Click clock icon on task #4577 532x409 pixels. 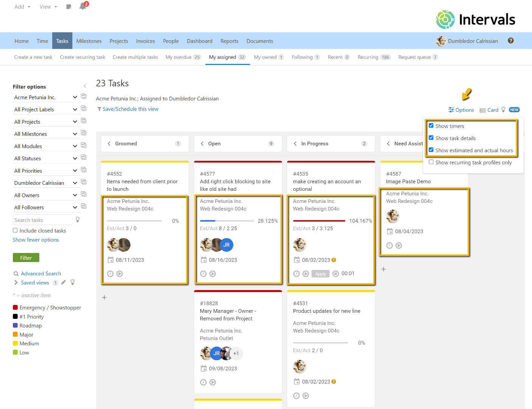pyautogui.click(x=203, y=274)
